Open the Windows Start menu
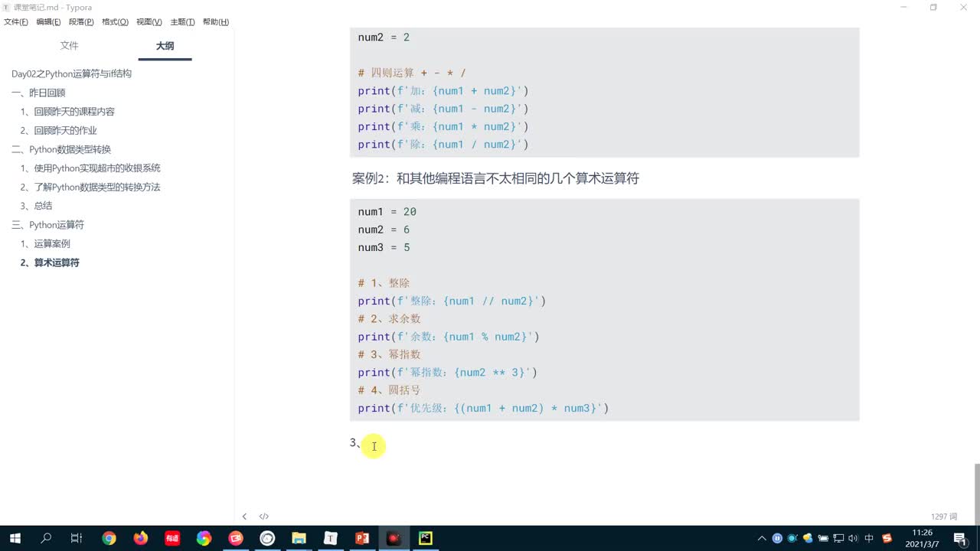 click(15, 538)
